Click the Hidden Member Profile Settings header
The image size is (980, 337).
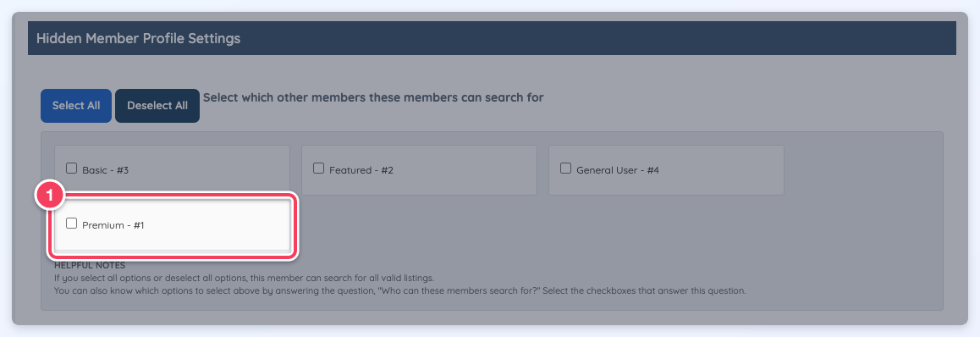pyautogui.click(x=492, y=38)
